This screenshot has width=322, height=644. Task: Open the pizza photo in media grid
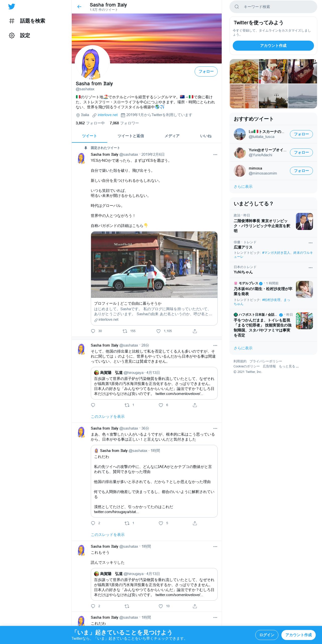pyautogui.click(x=244, y=71)
